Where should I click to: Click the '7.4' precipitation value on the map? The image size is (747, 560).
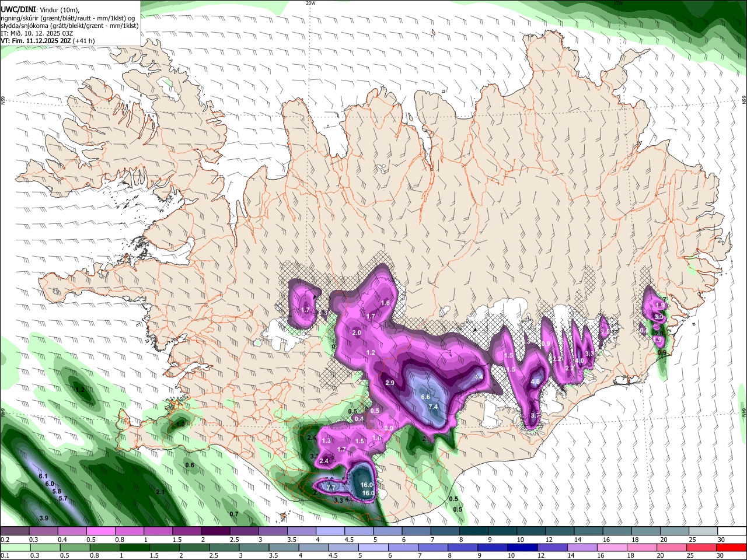click(x=433, y=407)
